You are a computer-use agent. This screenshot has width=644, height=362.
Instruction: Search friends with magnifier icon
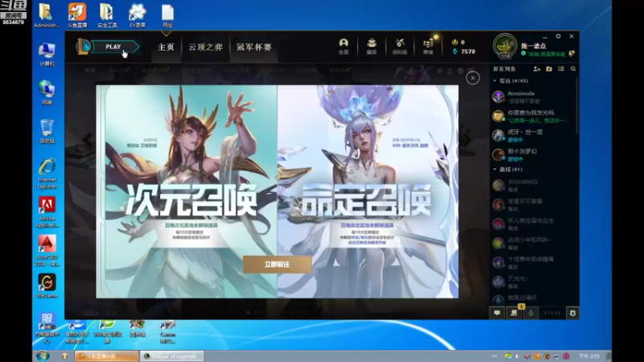pyautogui.click(x=573, y=69)
